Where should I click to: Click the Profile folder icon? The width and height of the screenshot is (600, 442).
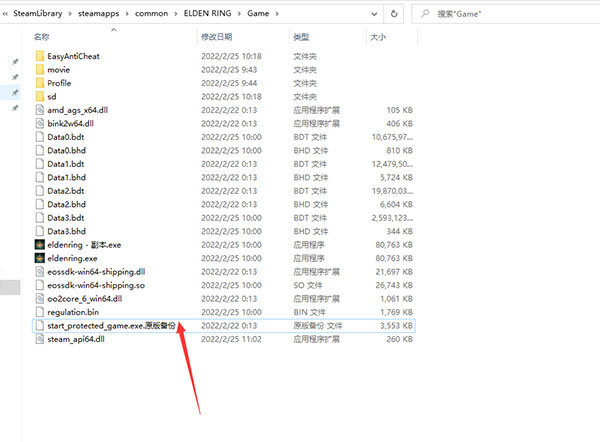(x=39, y=83)
